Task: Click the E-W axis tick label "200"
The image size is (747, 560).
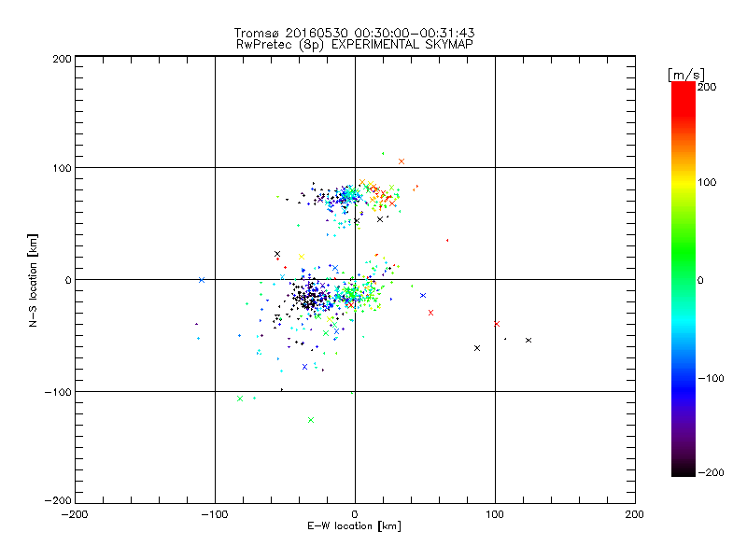Action: click(x=635, y=514)
